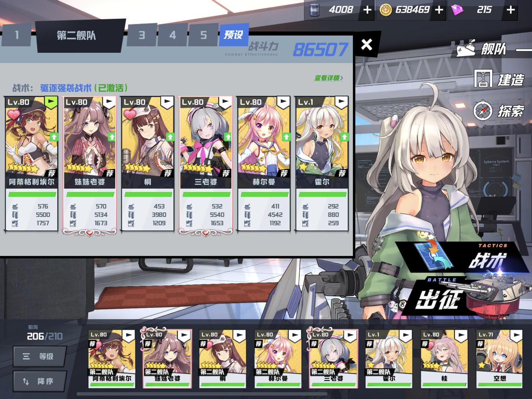The width and height of the screenshot is (532, 399).
Task: Tap flag icon on 赫尔曼 fleet card
Action: 283,102
